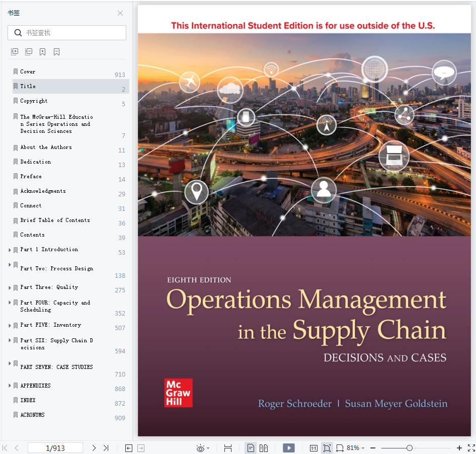Open Brief Table of Contents bookmark

(x=55, y=220)
